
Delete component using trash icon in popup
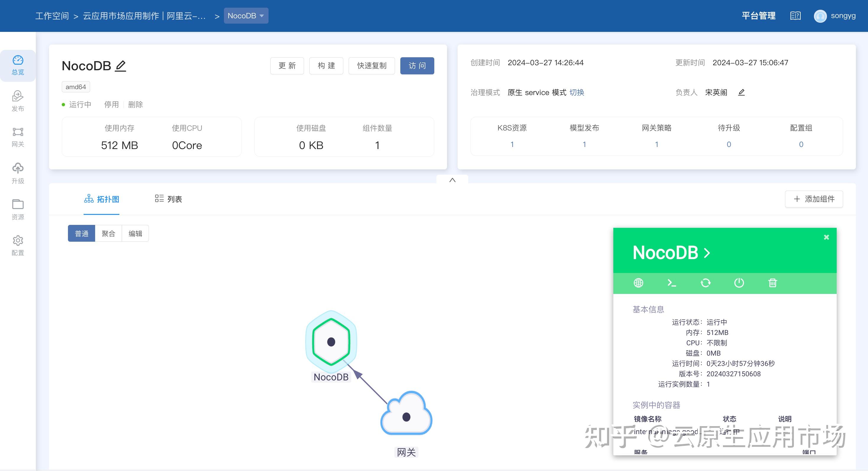coord(772,283)
